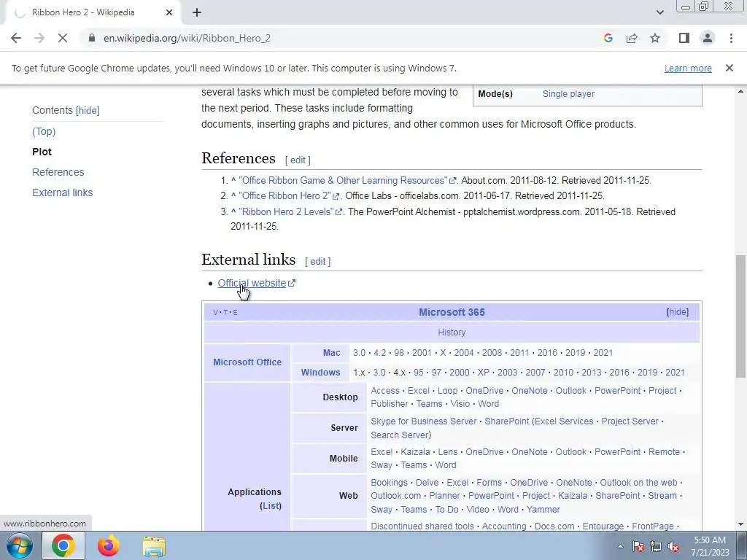Go to References in contents sidebar
The image size is (747, 560).
tap(58, 172)
